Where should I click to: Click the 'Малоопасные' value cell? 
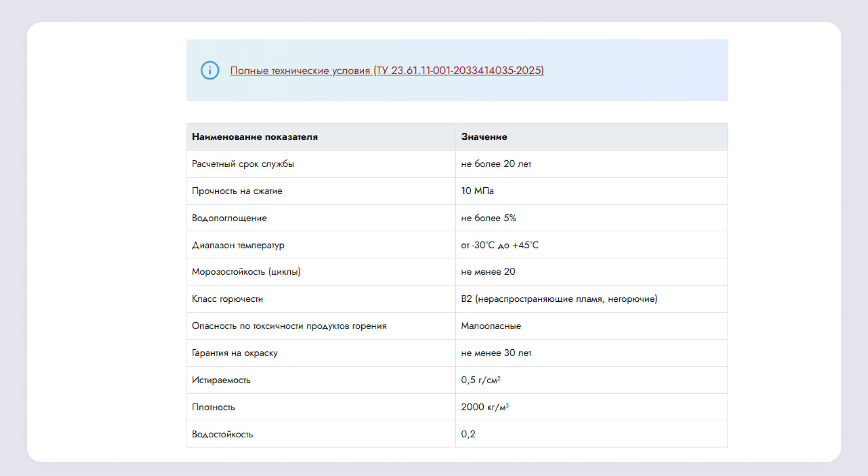(x=491, y=326)
